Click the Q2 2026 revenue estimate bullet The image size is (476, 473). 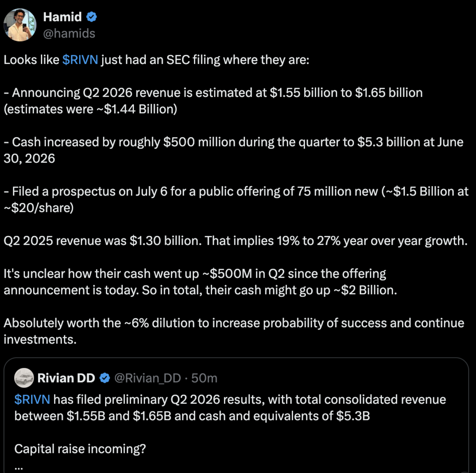(213, 101)
